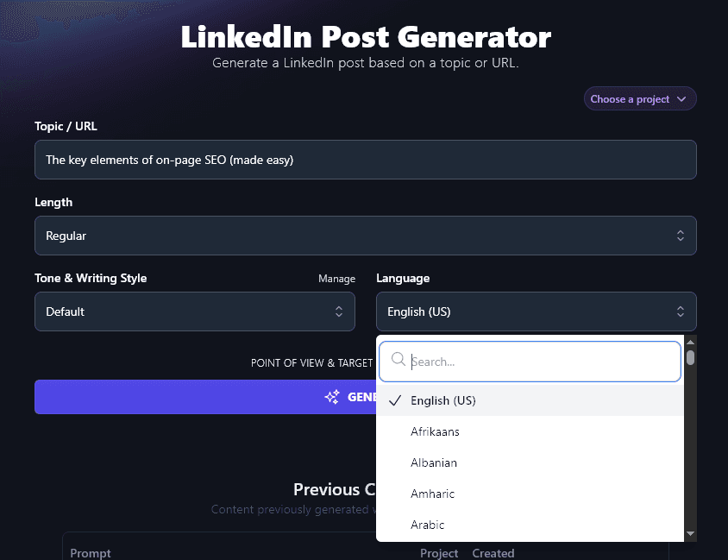The height and width of the screenshot is (560, 728).
Task: Click the chevron icon on the Length selector
Action: pos(681,235)
